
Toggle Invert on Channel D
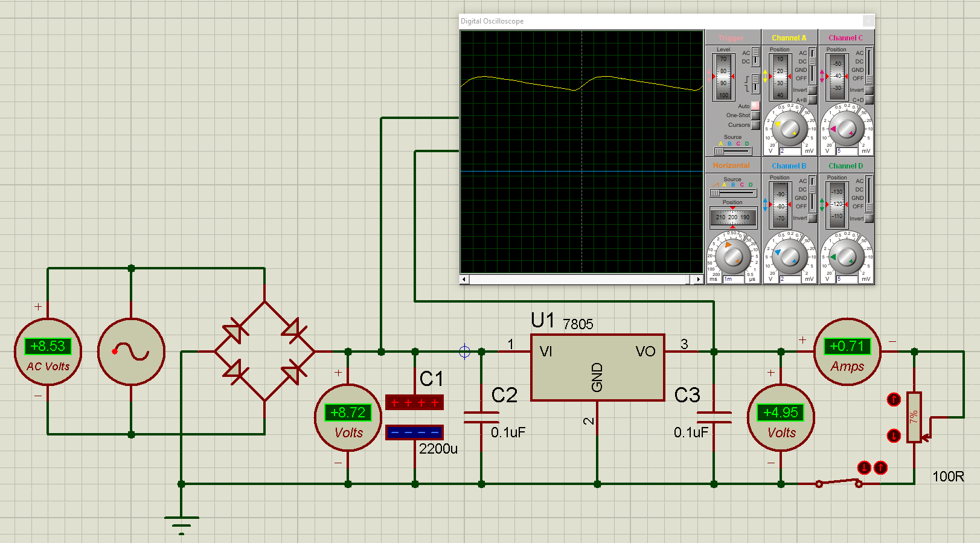click(869, 219)
